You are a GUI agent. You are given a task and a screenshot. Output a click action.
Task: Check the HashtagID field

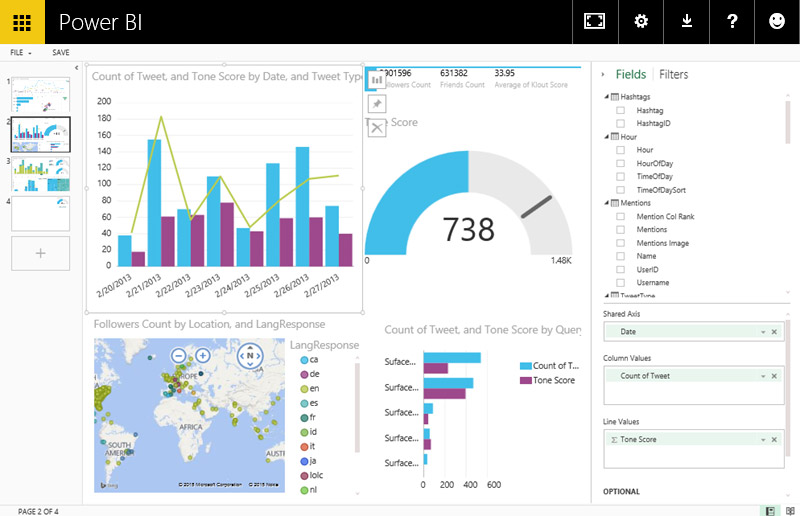(x=620, y=124)
